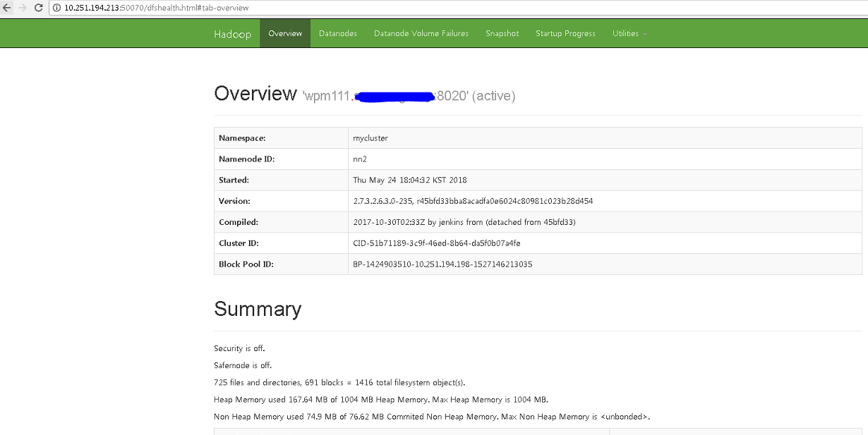Click the Namenode ID value nn2
This screenshot has height=435, width=868.
point(359,159)
